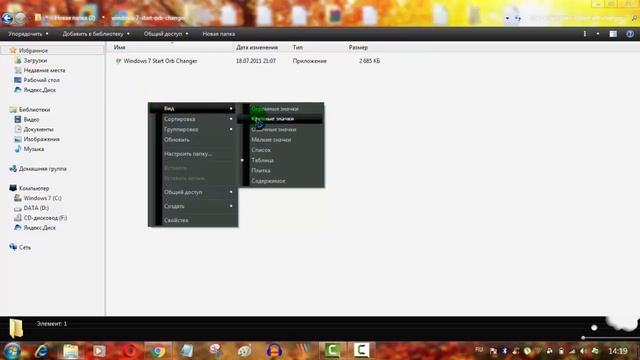Viewport: 640px width, 360px height.
Task: Sort by the Размер column header
Action: (358, 47)
